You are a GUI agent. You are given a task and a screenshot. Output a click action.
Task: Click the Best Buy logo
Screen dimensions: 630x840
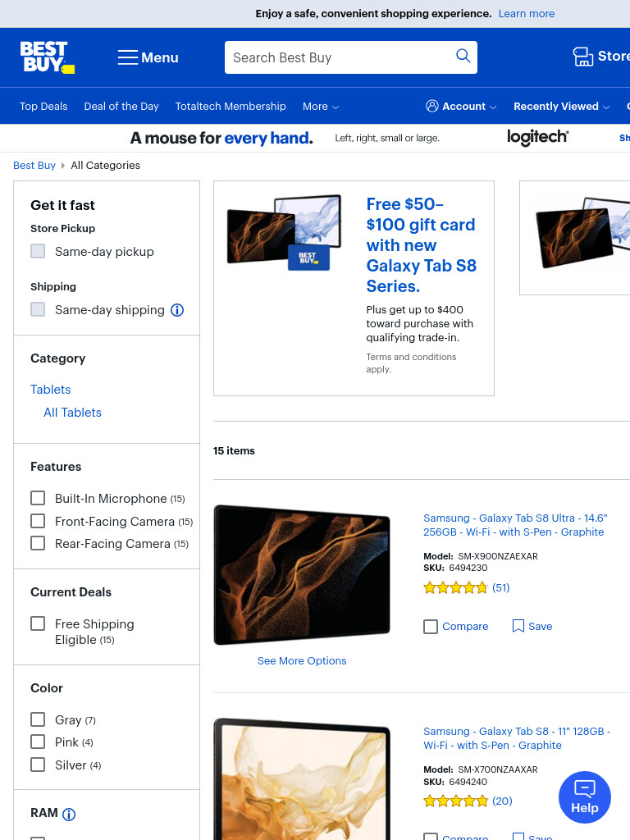click(x=47, y=57)
